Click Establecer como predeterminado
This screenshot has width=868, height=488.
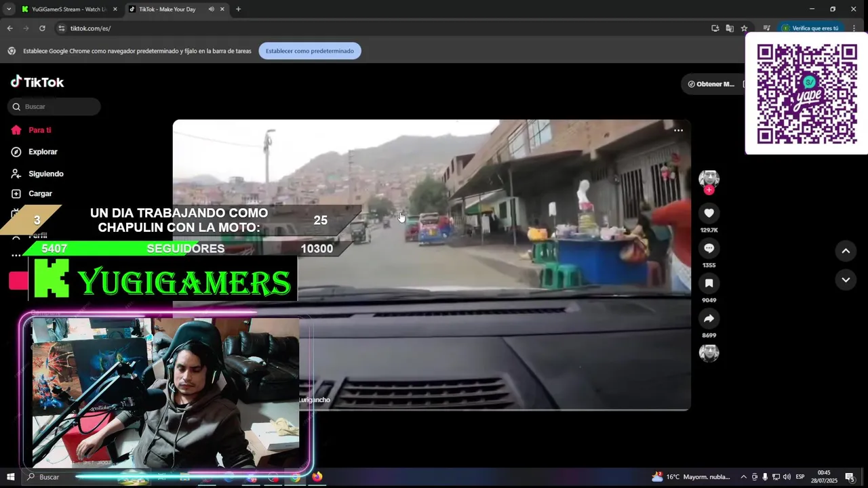click(310, 51)
